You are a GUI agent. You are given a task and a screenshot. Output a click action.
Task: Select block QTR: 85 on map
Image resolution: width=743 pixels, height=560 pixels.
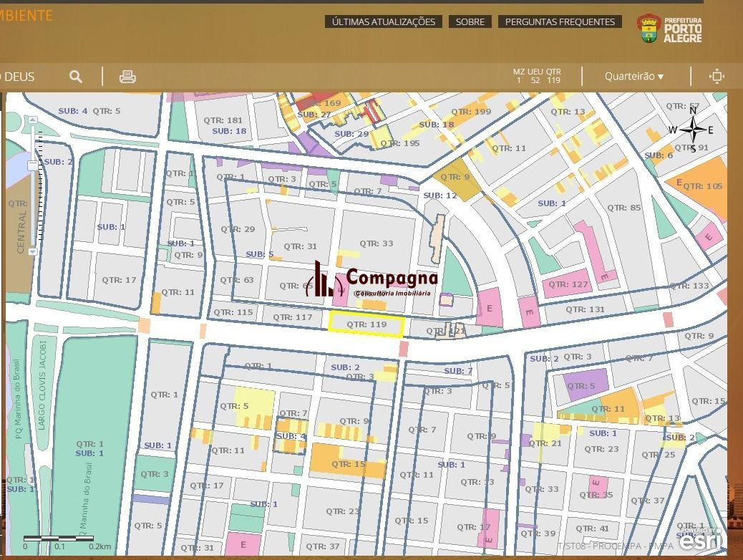tap(623, 207)
